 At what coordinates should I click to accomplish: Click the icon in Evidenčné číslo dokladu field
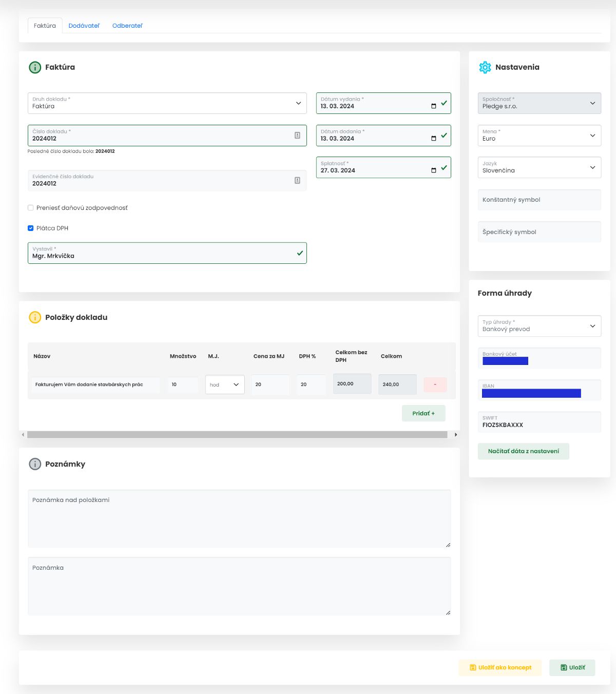point(297,181)
